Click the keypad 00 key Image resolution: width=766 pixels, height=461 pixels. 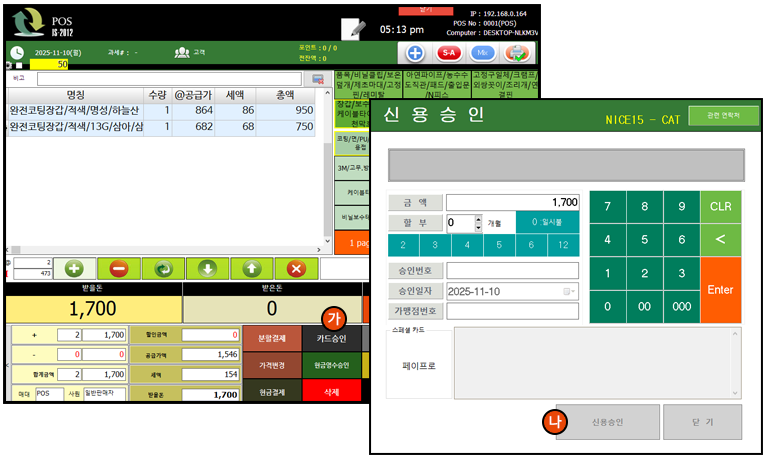click(x=645, y=306)
